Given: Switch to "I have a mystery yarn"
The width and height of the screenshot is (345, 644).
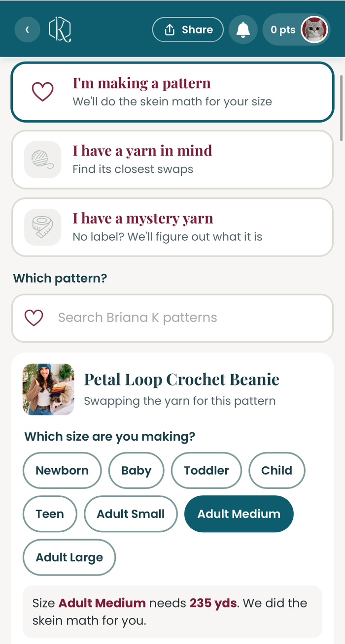Looking at the screenshot, I should coord(172,227).
